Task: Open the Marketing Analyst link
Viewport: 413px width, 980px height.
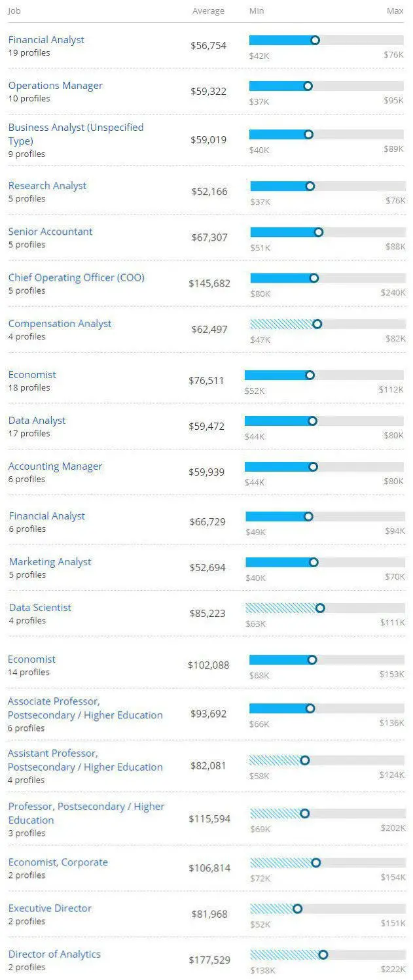Action: tap(50, 562)
